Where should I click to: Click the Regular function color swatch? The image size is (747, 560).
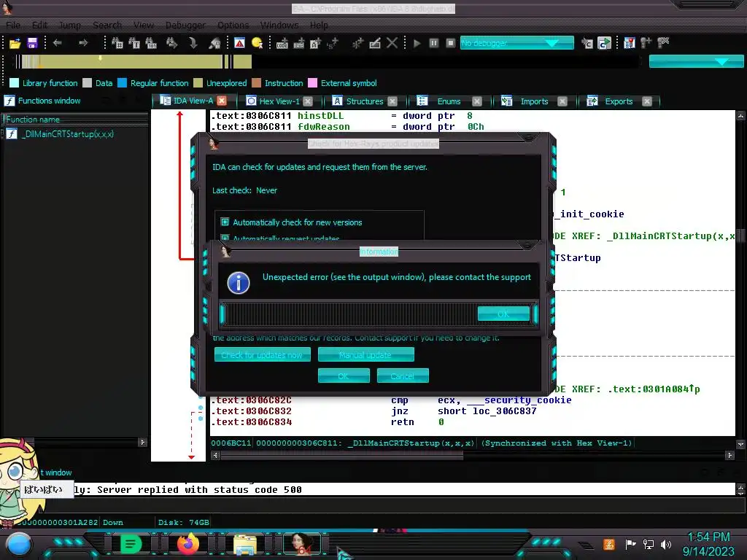coord(122,83)
